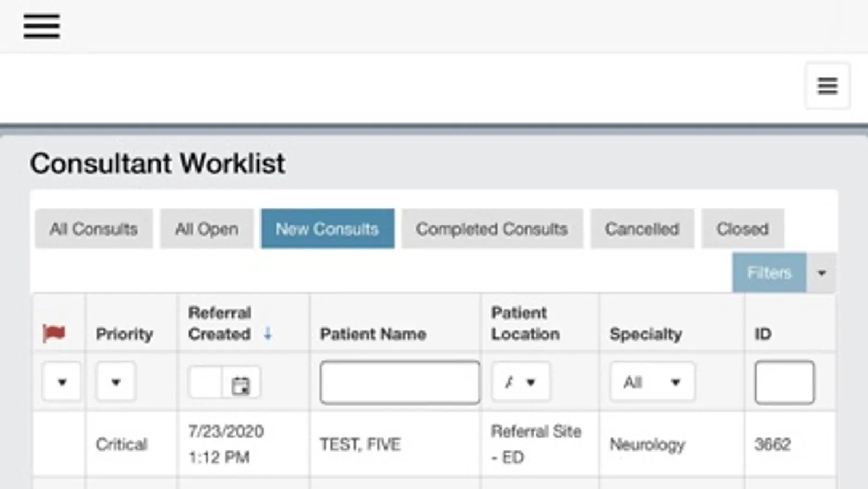868x489 pixels.
Task: Click into the ID filter field
Action: pos(784,383)
